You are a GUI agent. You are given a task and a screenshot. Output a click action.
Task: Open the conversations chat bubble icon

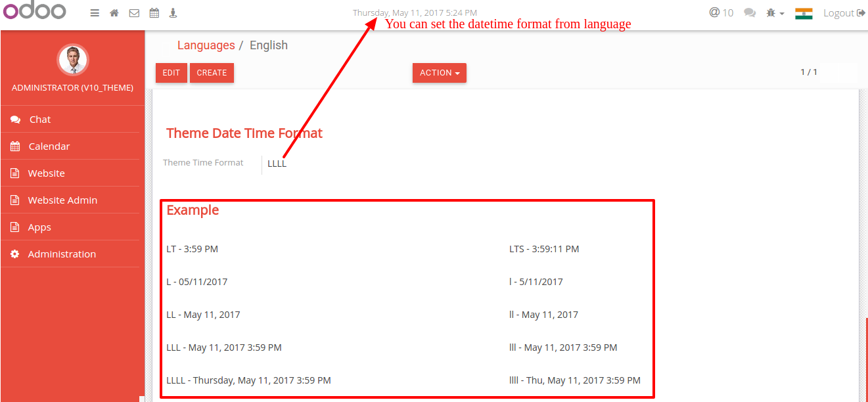pos(750,13)
